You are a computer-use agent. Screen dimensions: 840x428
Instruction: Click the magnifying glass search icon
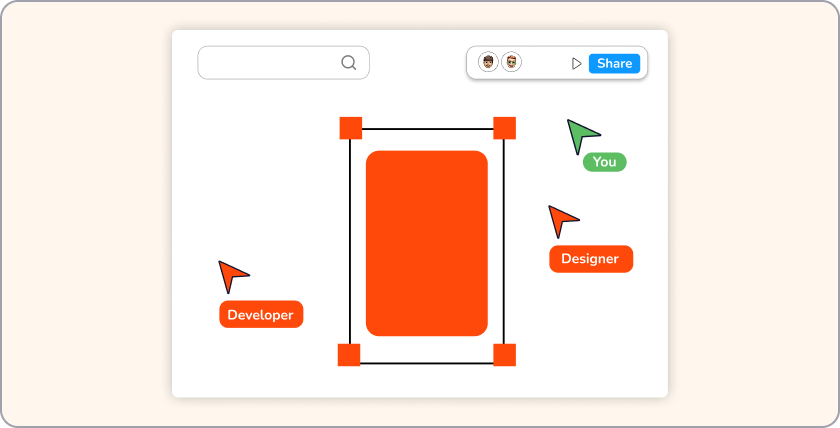point(348,63)
